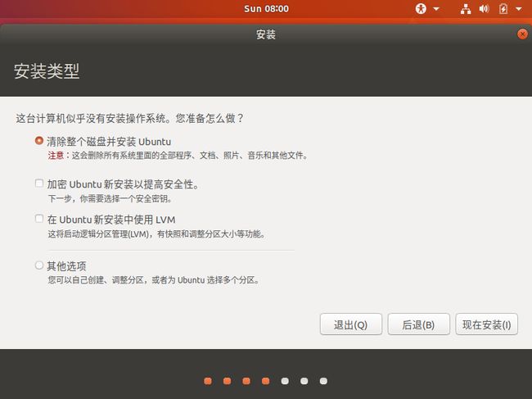Screen dimensions: 532x399
Task: Expand the system menu arrow at top right
Action: 519,9
